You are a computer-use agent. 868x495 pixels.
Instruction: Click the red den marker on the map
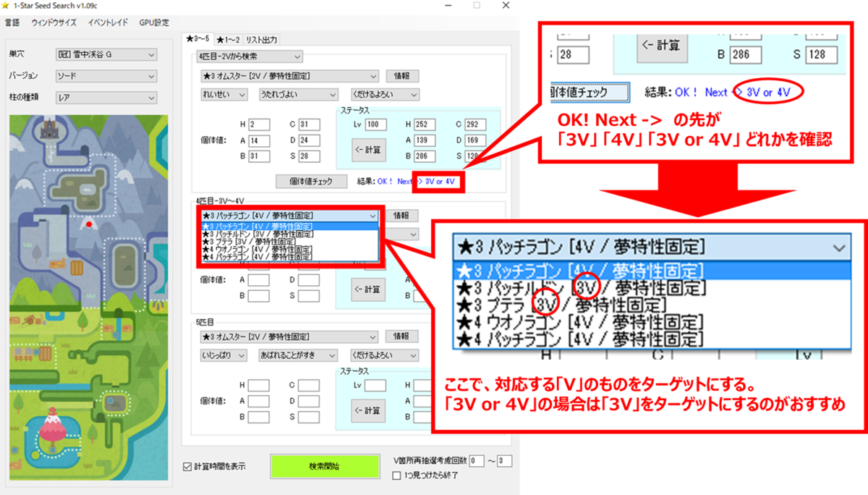[90, 223]
